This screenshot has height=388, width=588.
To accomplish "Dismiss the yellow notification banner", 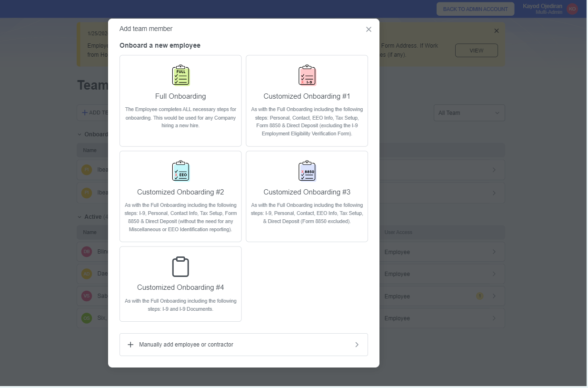I will [497, 31].
